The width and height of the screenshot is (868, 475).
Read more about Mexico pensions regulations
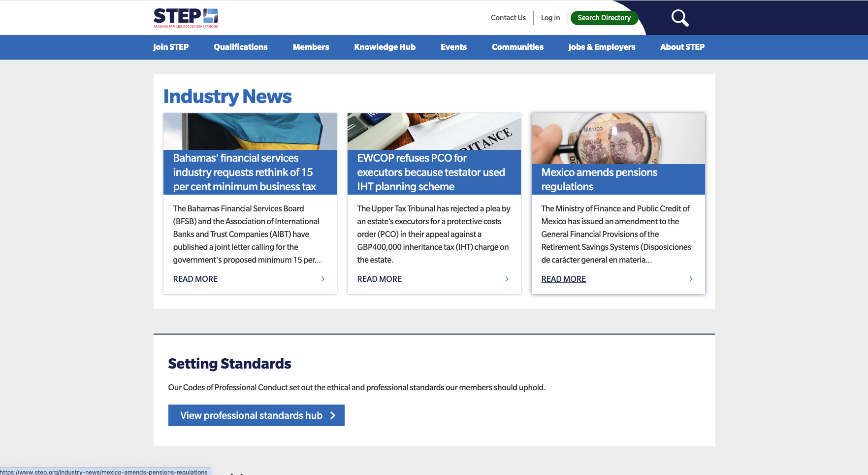pos(563,279)
